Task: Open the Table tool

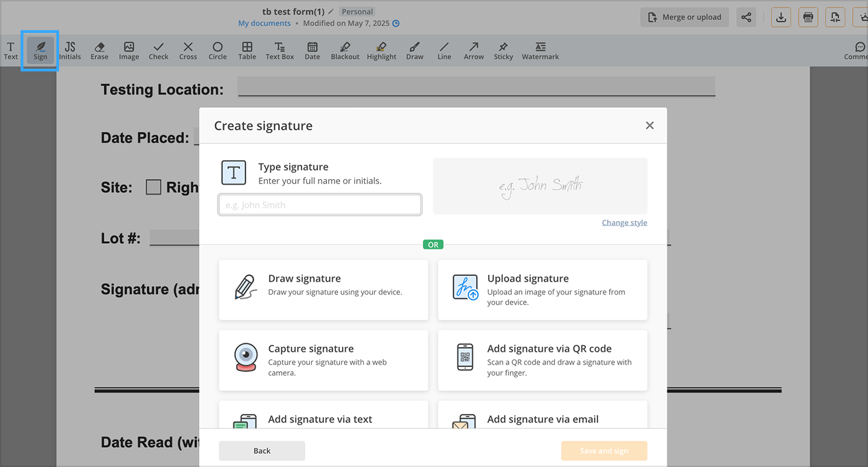Action: point(247,50)
